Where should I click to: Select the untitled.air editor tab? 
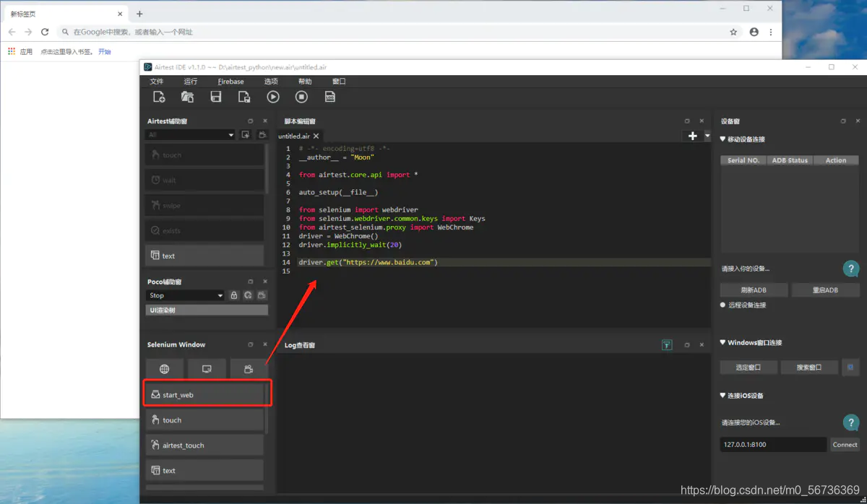coord(294,136)
